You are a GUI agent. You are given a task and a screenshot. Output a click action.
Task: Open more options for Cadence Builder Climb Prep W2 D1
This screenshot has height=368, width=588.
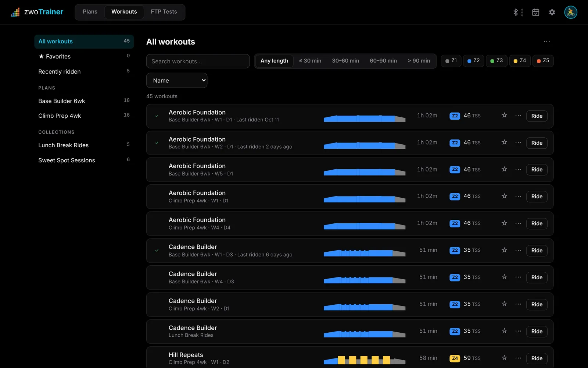(x=518, y=304)
